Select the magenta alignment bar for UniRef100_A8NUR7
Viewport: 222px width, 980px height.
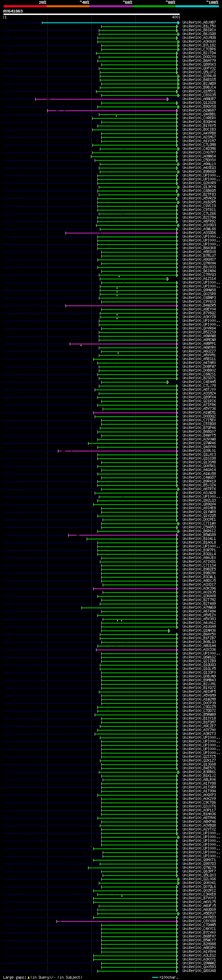[x=102, y=99]
